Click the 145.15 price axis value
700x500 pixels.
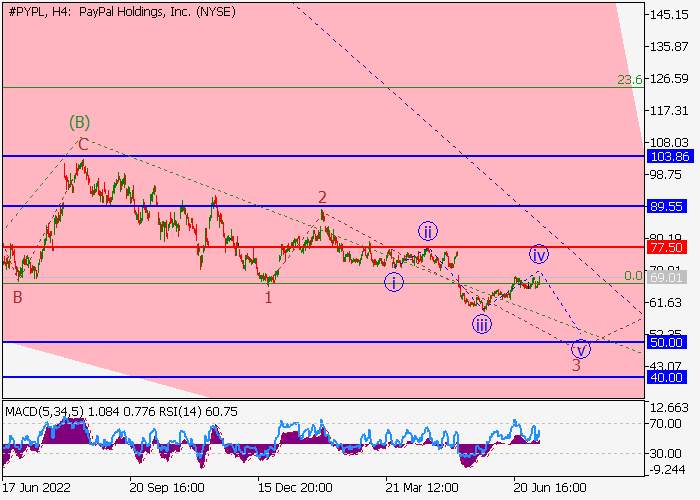tap(669, 15)
